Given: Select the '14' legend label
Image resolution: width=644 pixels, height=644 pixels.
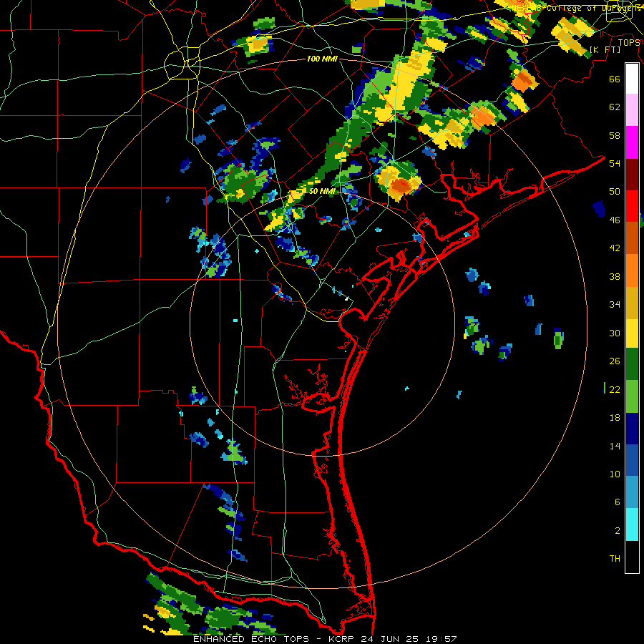Looking at the screenshot, I should [x=615, y=446].
